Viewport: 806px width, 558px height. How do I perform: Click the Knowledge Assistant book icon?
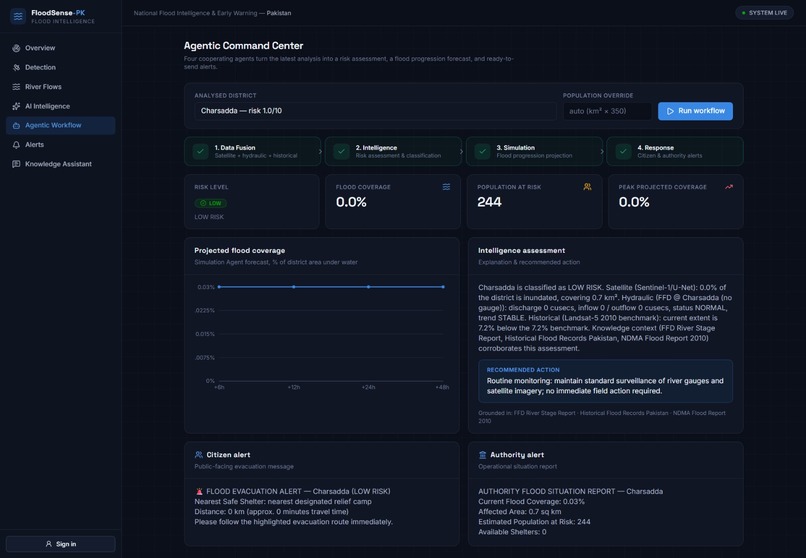(x=16, y=164)
